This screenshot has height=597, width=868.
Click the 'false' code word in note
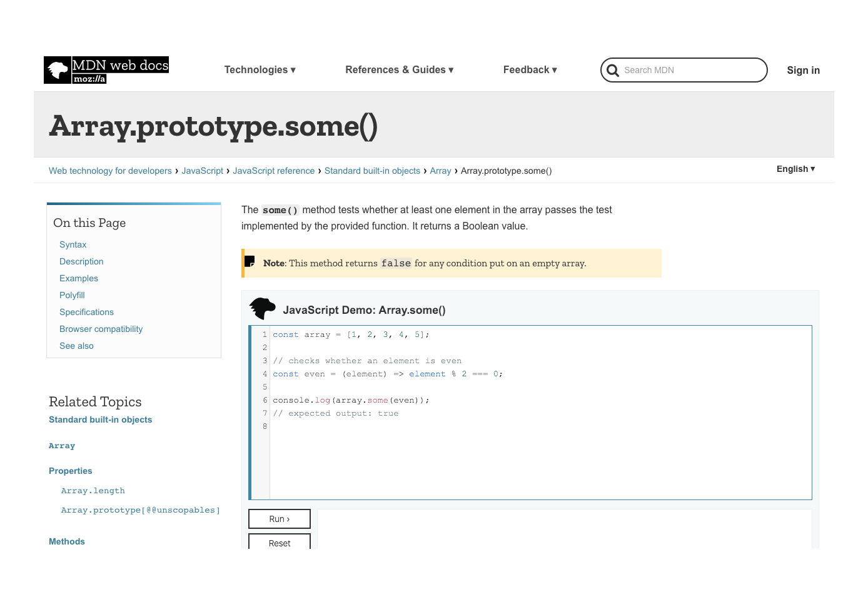[396, 263]
